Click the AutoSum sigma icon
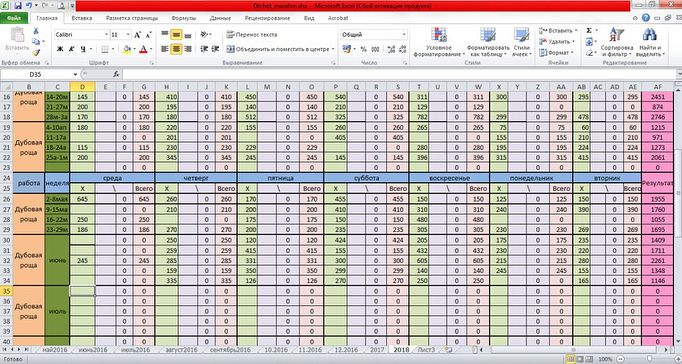The image size is (682, 364). coord(589,30)
